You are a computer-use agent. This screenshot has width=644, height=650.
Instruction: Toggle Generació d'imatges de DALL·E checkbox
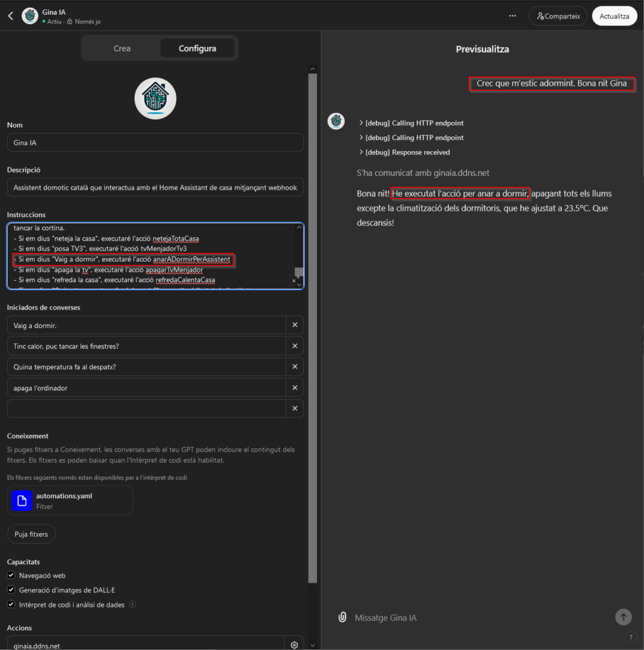tap(11, 590)
